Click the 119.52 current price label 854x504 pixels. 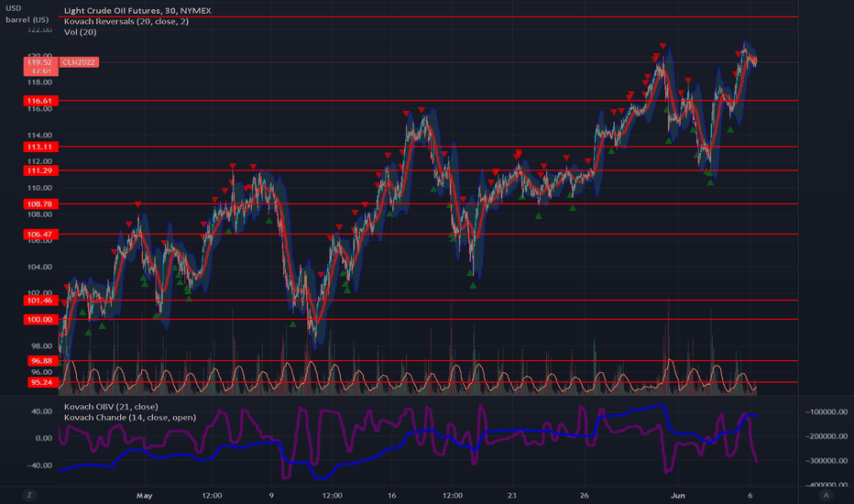41,62
